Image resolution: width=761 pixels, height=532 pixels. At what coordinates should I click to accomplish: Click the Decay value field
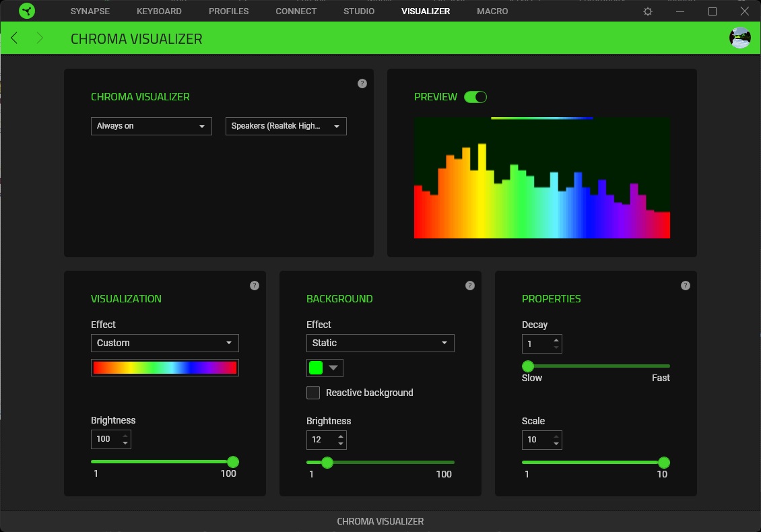click(542, 343)
